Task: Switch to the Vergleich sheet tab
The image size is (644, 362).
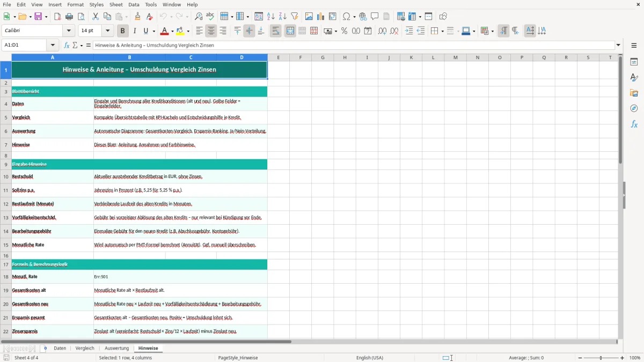Action: pos(85,348)
